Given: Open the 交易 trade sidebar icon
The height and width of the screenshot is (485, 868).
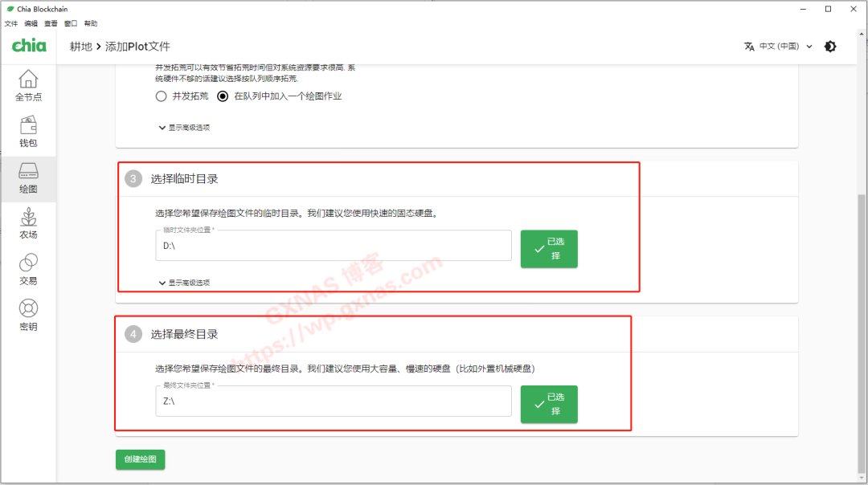Looking at the screenshot, I should (28, 269).
